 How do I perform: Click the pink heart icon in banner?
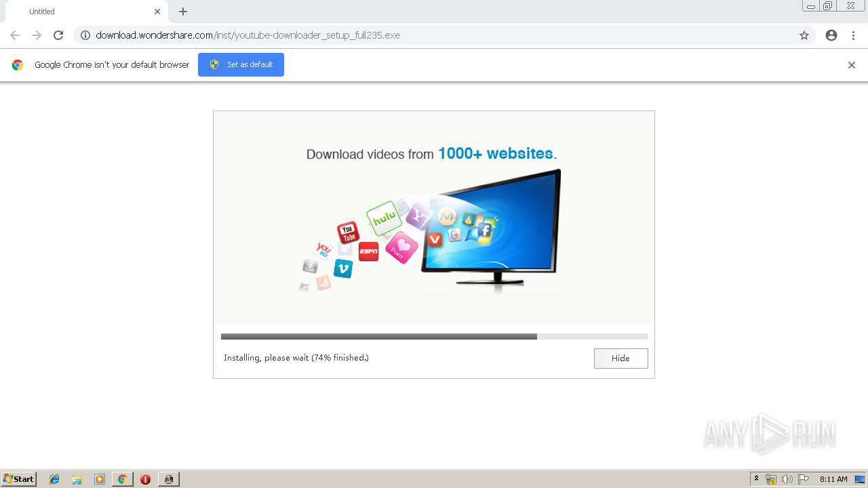pos(402,247)
